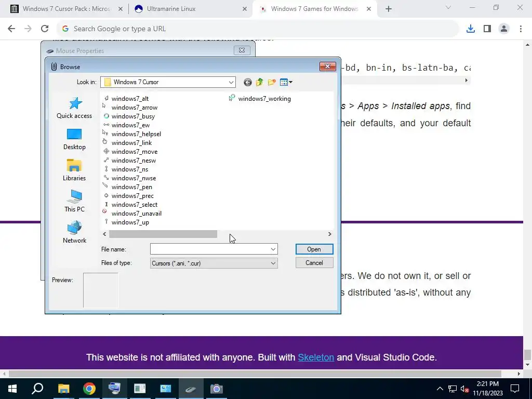Image resolution: width=532 pixels, height=399 pixels.
Task: Click into the File name input field
Action: tap(210, 249)
